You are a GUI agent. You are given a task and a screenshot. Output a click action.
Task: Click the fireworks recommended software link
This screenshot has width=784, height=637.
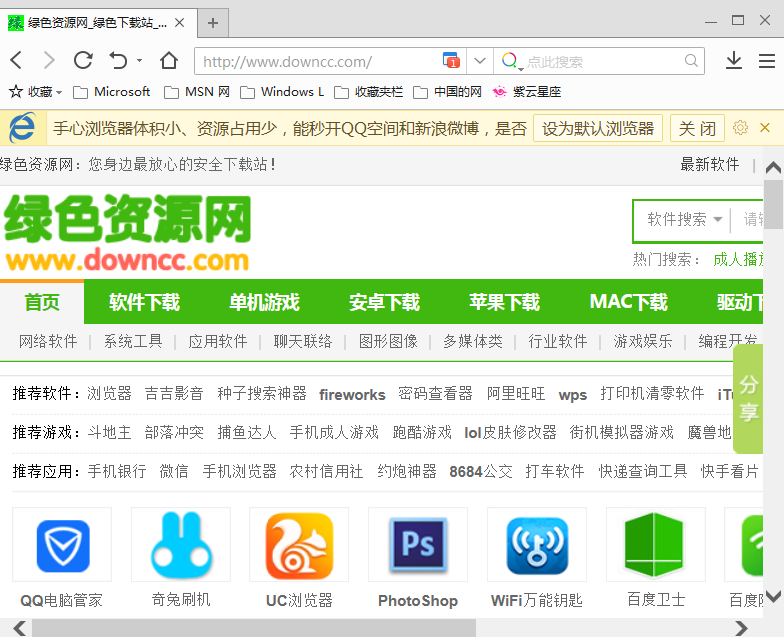[x=352, y=394]
